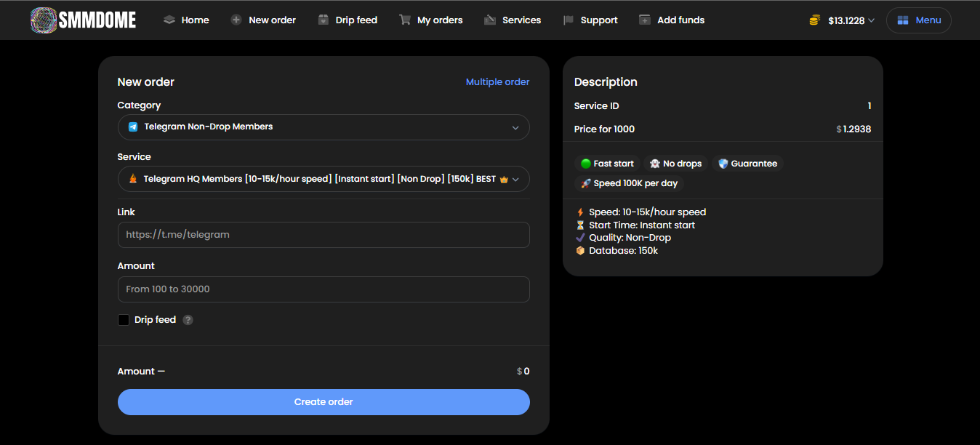Screen dimensions: 980x445
Task: Click the Fast start badge
Action: point(607,164)
